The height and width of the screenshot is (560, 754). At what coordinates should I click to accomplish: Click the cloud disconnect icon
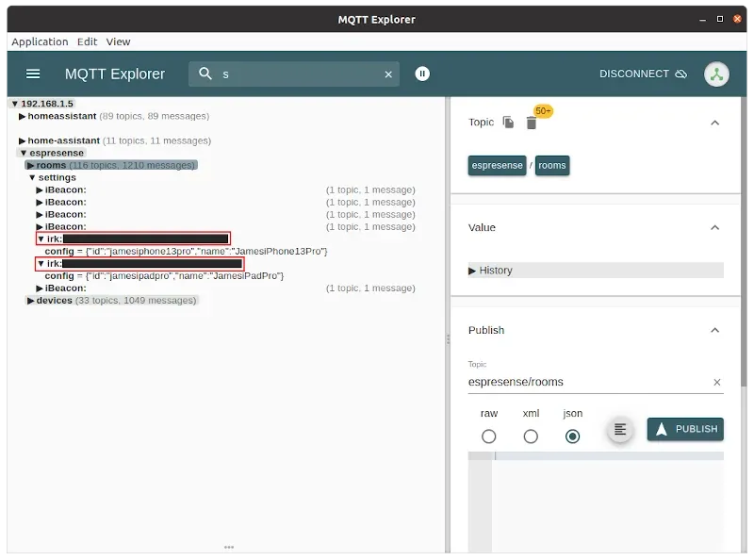681,74
